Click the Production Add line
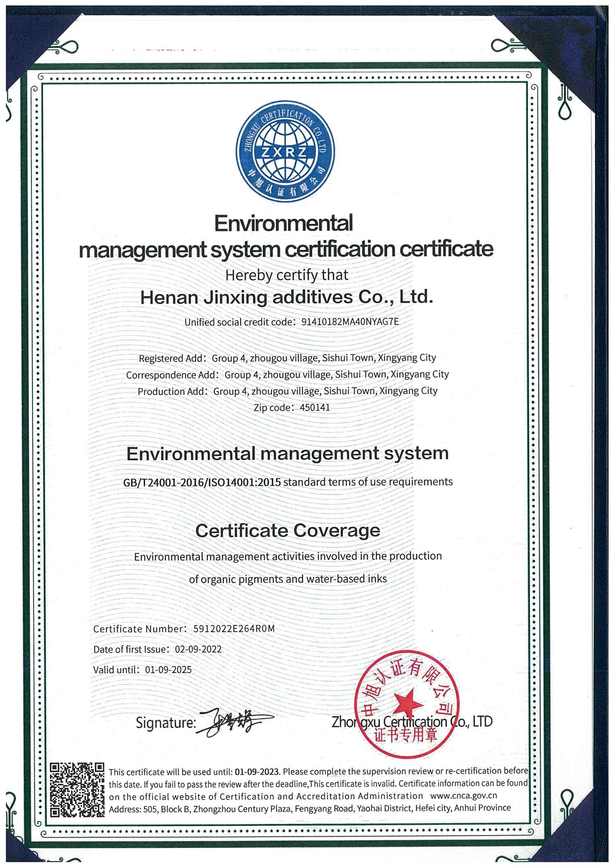614x868 pixels. click(287, 391)
